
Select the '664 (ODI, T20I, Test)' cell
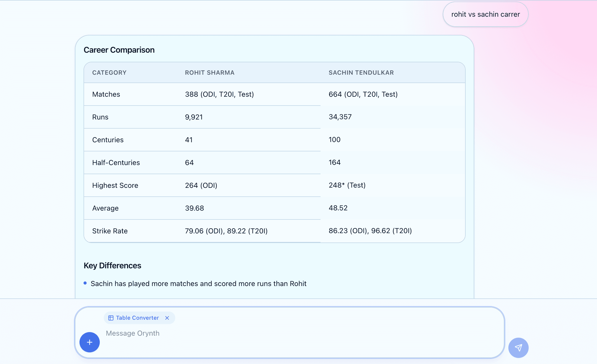tap(363, 94)
